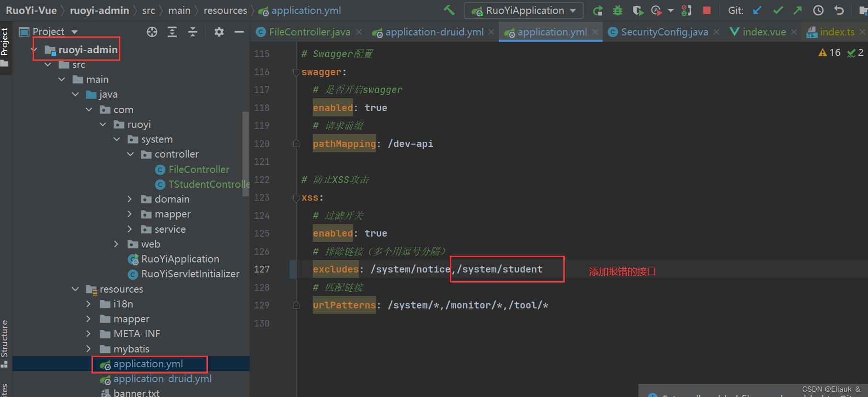Push commits with Git up-right arrow
The image size is (868, 397).
pos(798,11)
